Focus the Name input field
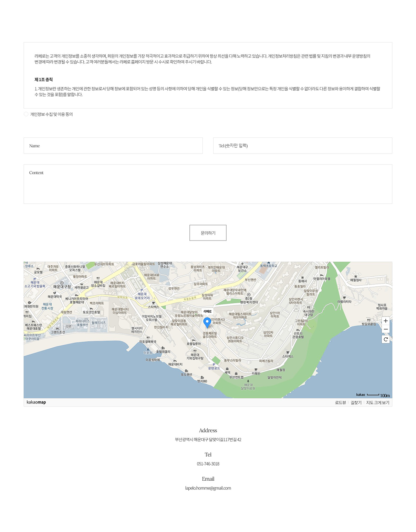The image size is (416, 532). tap(113, 146)
